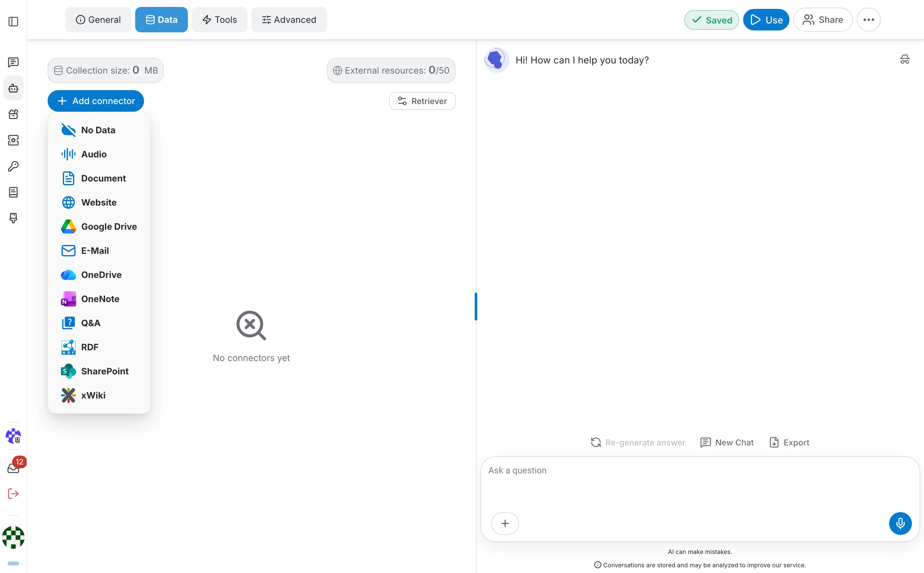Screen dimensions: 924x573
Task: Pick the Website connector
Action: pos(99,202)
